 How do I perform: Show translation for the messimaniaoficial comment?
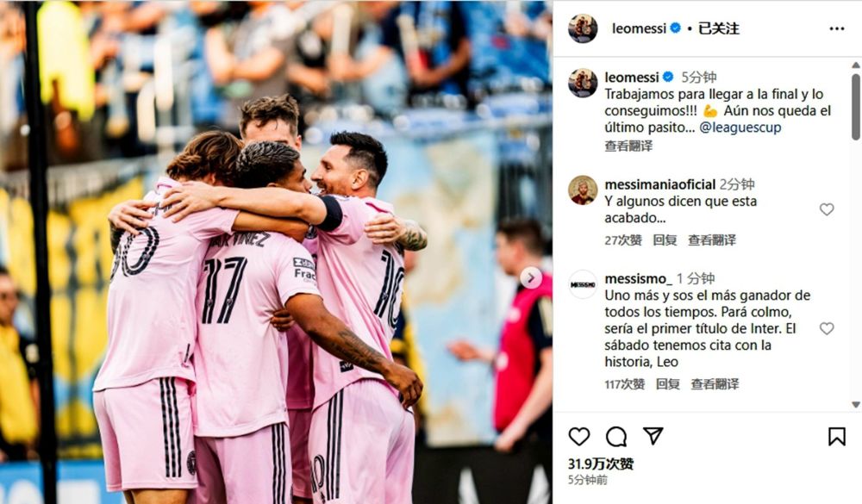pyautogui.click(x=712, y=240)
